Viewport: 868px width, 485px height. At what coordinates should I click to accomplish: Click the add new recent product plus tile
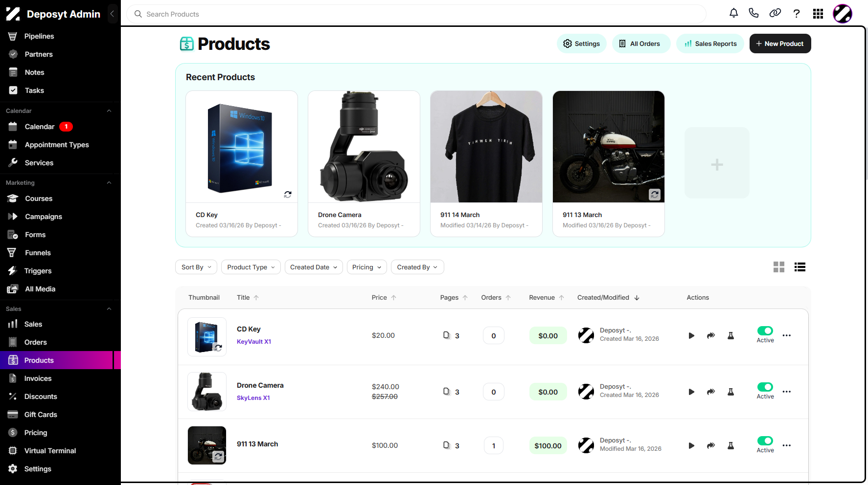[717, 163]
